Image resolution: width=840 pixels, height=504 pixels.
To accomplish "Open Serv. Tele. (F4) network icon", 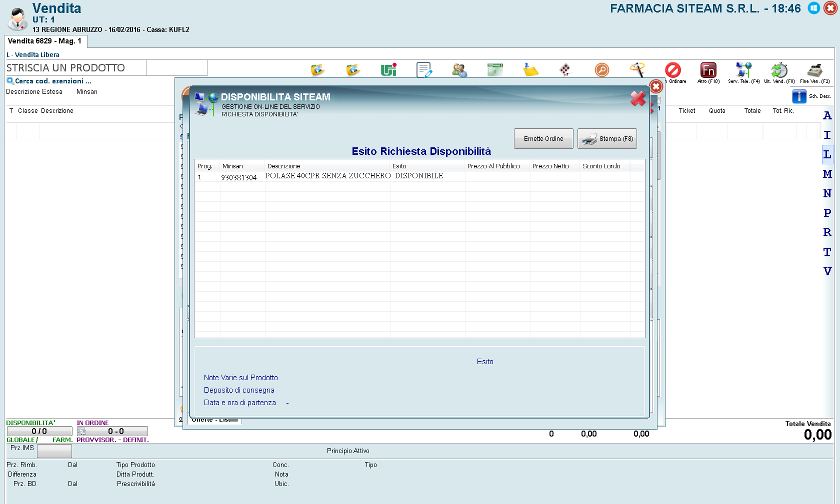I will 744,70.
